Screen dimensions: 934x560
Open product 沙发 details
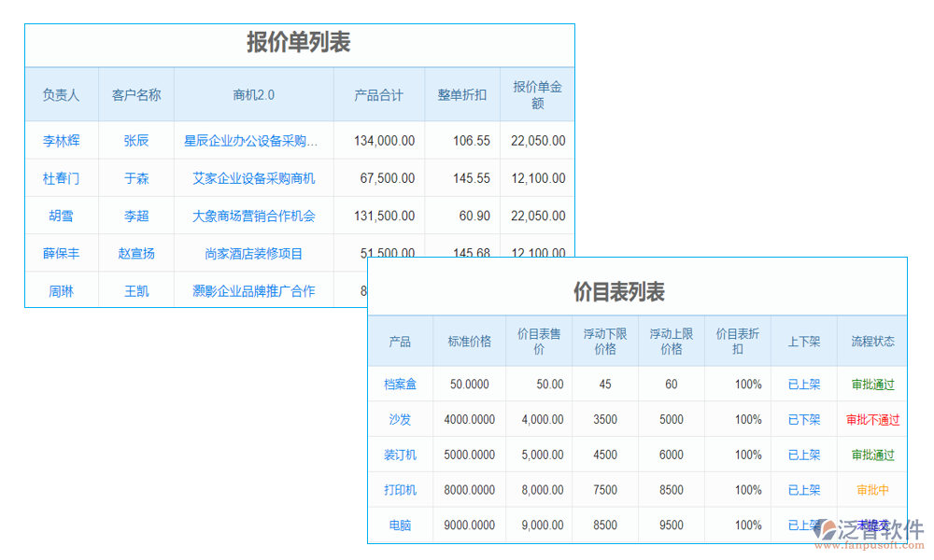pos(400,419)
